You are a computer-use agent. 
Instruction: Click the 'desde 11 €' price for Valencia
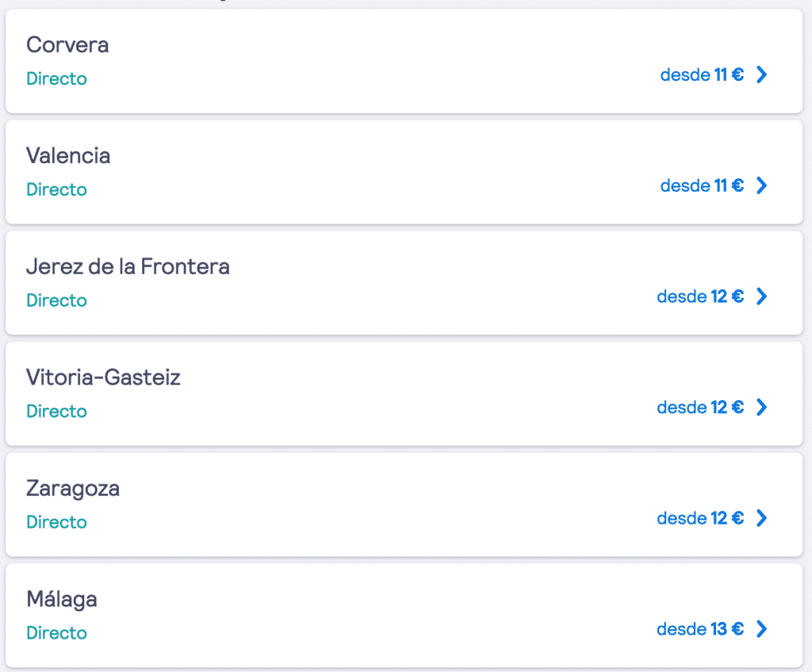[702, 185]
